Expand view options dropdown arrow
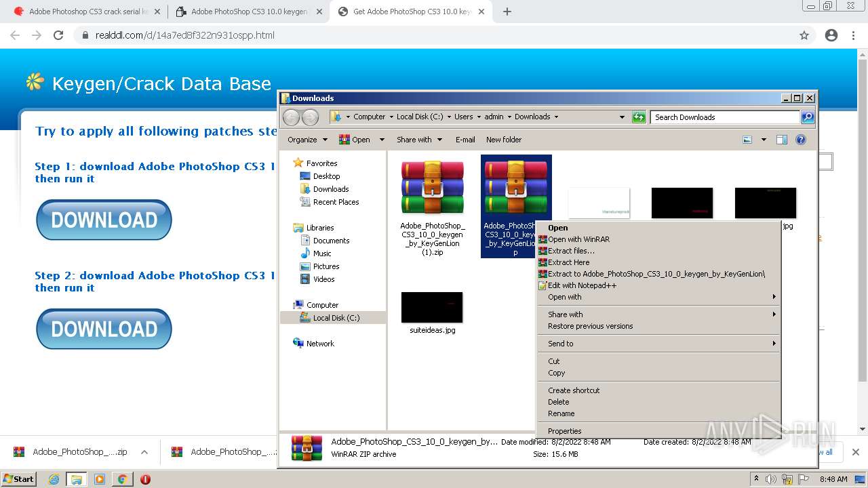 [x=764, y=140]
